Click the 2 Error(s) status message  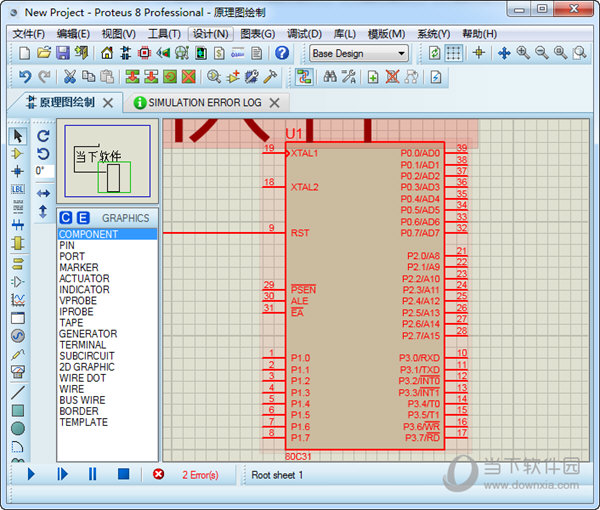point(200,475)
